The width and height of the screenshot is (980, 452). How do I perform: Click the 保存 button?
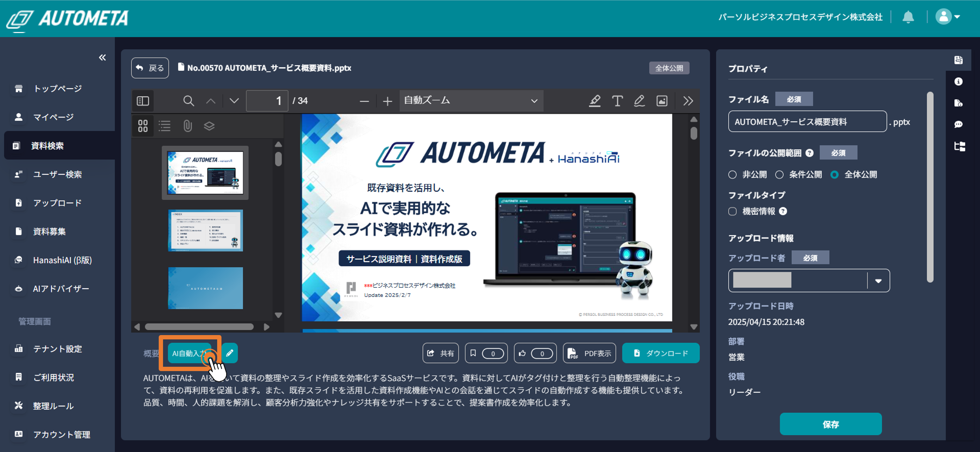pyautogui.click(x=831, y=424)
